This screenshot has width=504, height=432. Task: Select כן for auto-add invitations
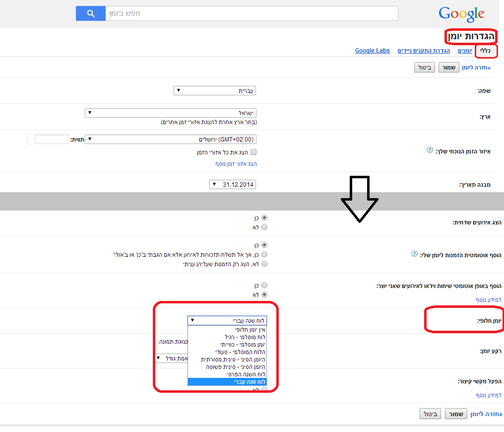pos(264,245)
